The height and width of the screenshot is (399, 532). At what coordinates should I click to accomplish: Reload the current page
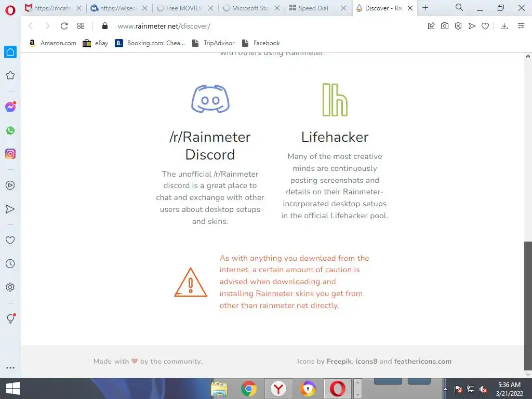[64, 26]
